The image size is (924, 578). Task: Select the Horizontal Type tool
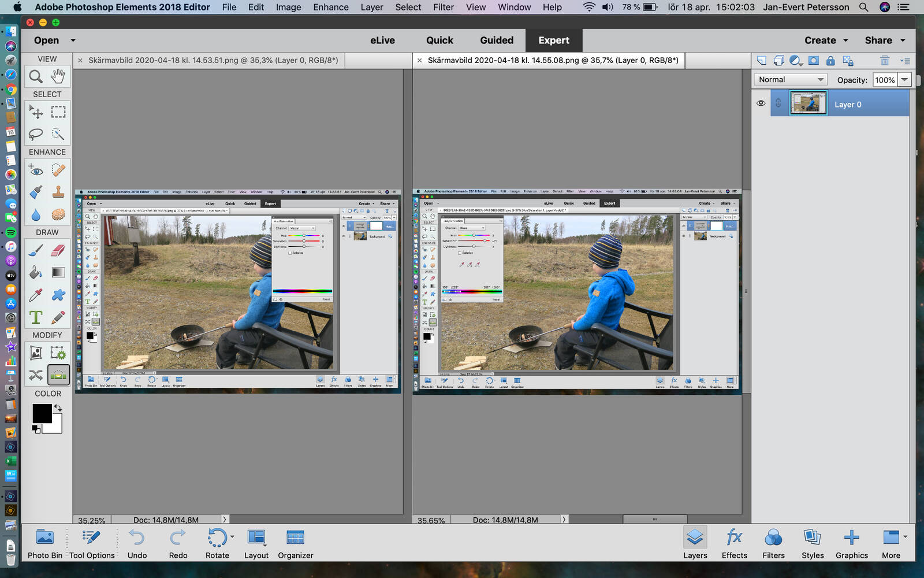[36, 317]
